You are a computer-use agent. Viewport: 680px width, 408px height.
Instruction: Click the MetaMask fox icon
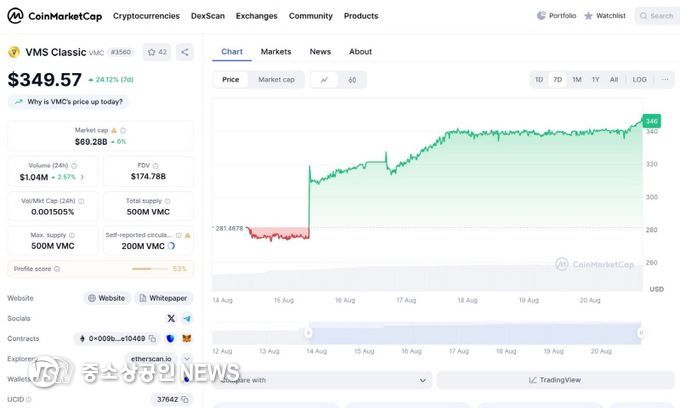186,338
